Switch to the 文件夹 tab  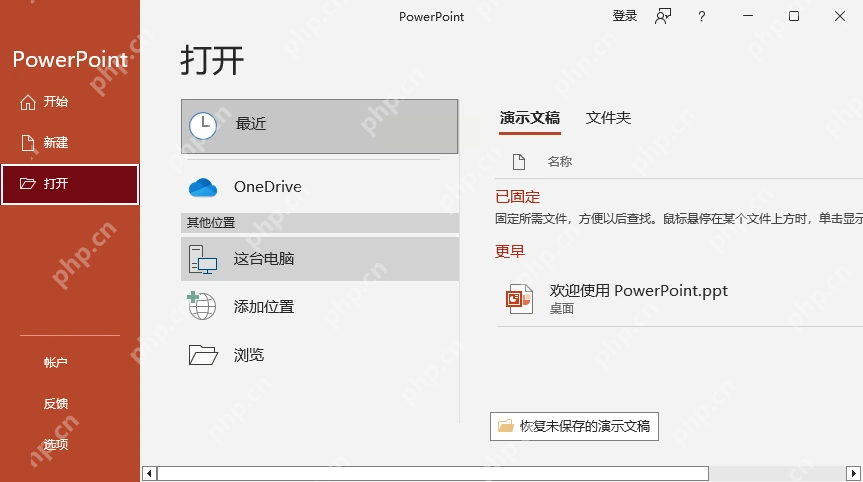tap(608, 118)
